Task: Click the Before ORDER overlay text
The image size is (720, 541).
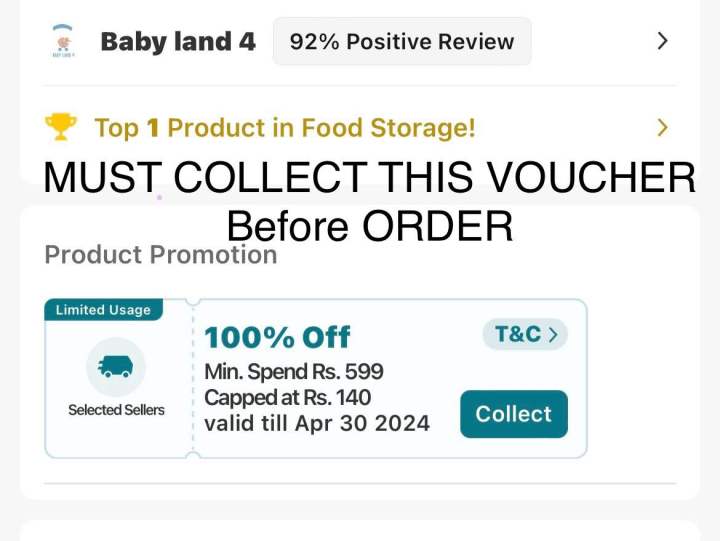Action: coord(369,226)
